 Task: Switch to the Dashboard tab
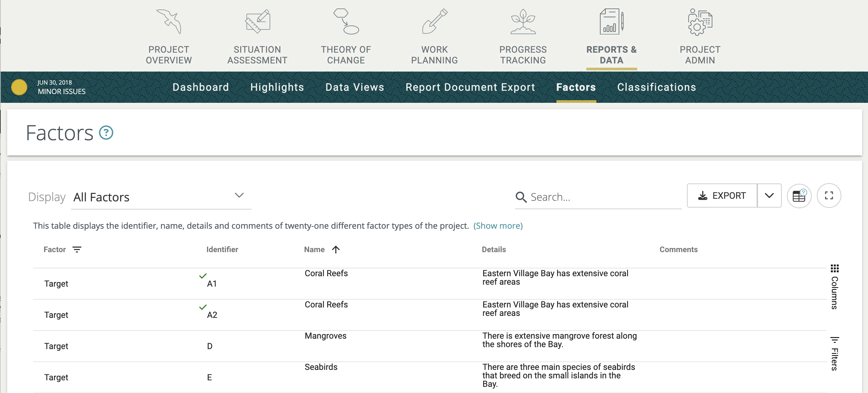(x=201, y=87)
